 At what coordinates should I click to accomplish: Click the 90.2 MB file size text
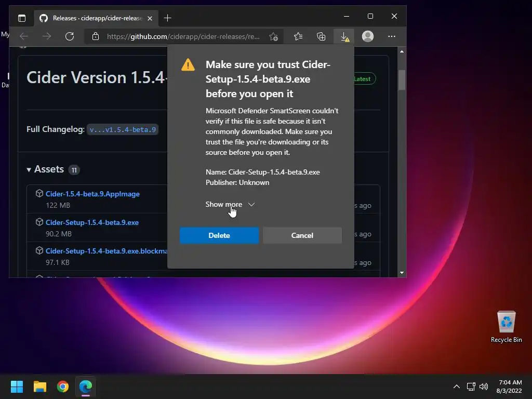click(59, 234)
